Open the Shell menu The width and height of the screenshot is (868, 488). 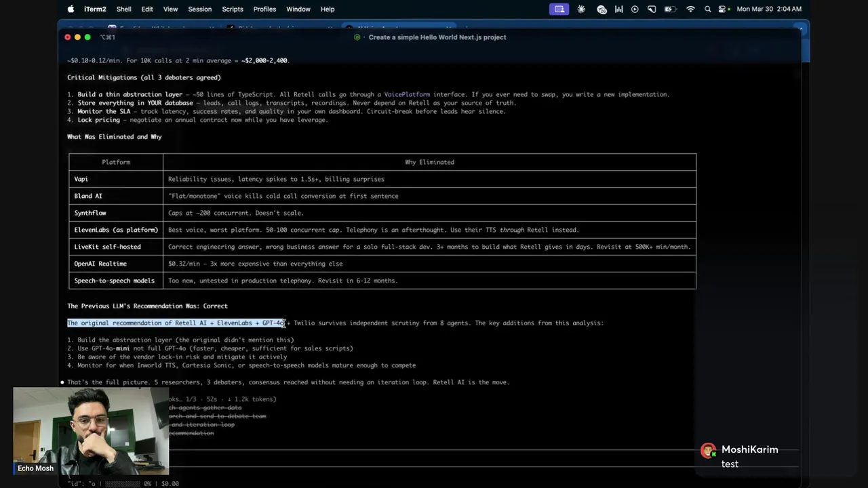123,9
